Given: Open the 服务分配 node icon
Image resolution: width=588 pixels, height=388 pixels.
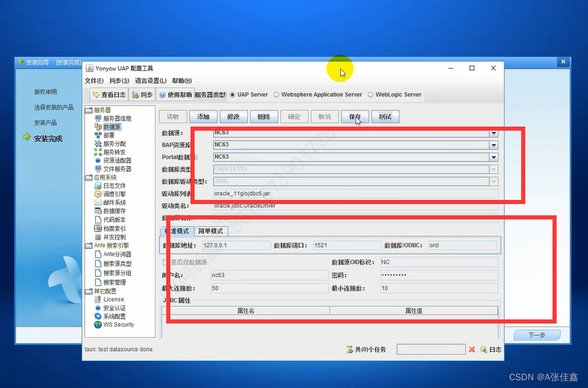Looking at the screenshot, I should pyautogui.click(x=98, y=144).
